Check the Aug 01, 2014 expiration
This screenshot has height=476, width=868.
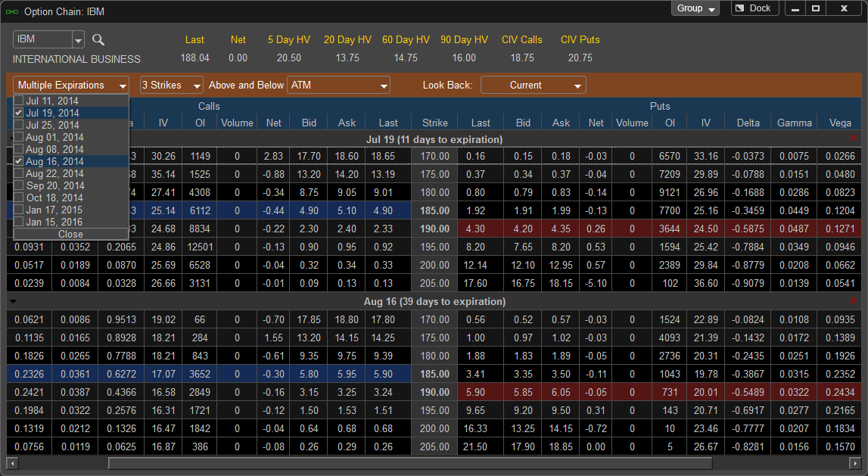click(x=19, y=137)
